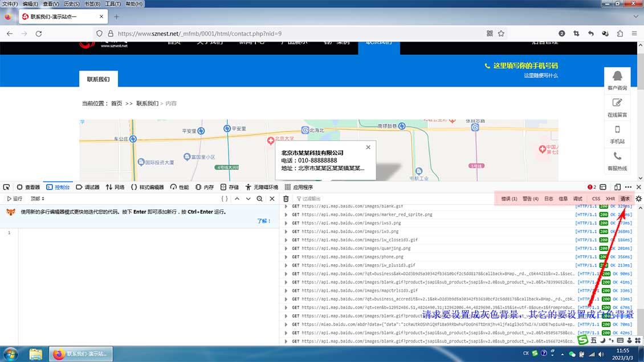Screen dimensions: 644x362
Task: Toggle the XHR filter button
Action: pos(610,199)
